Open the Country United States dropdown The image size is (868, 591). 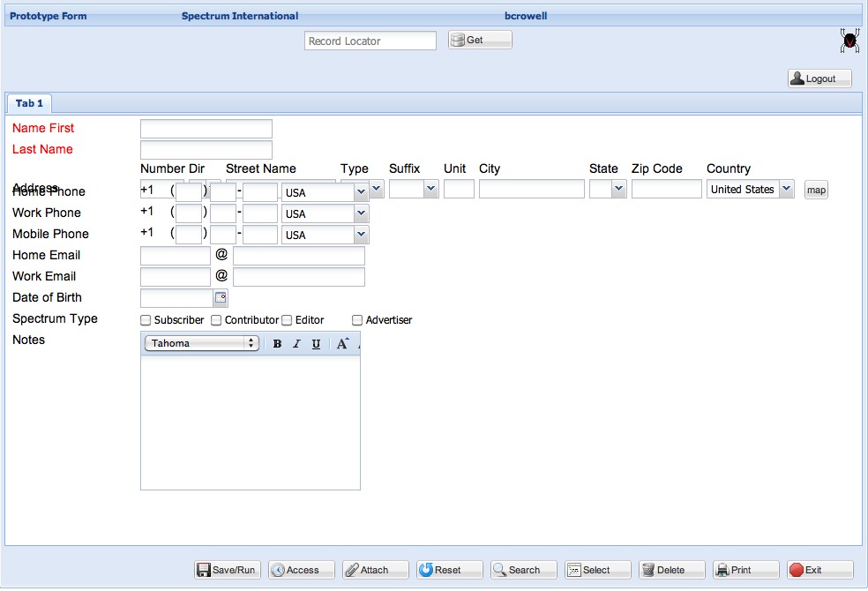point(786,189)
